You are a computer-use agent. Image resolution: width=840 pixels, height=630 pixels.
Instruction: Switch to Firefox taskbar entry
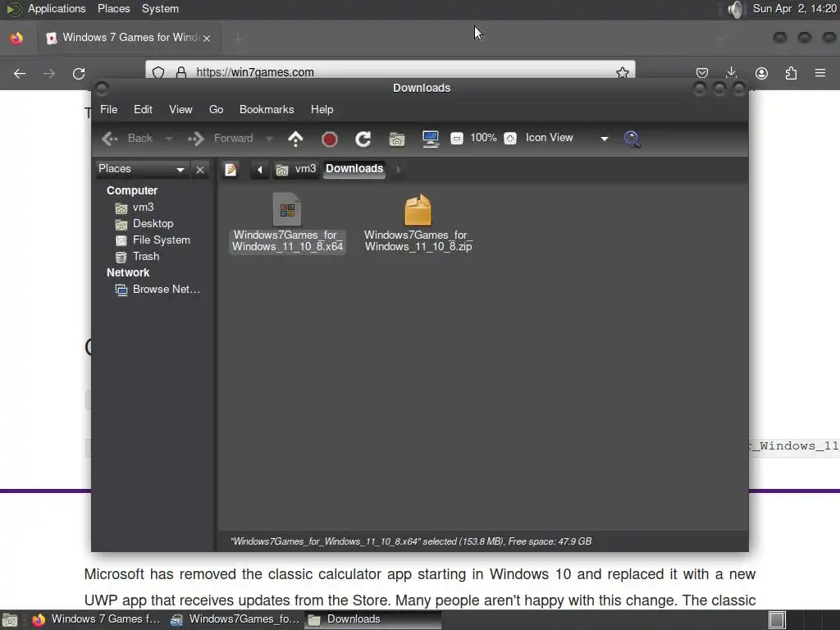point(97,619)
